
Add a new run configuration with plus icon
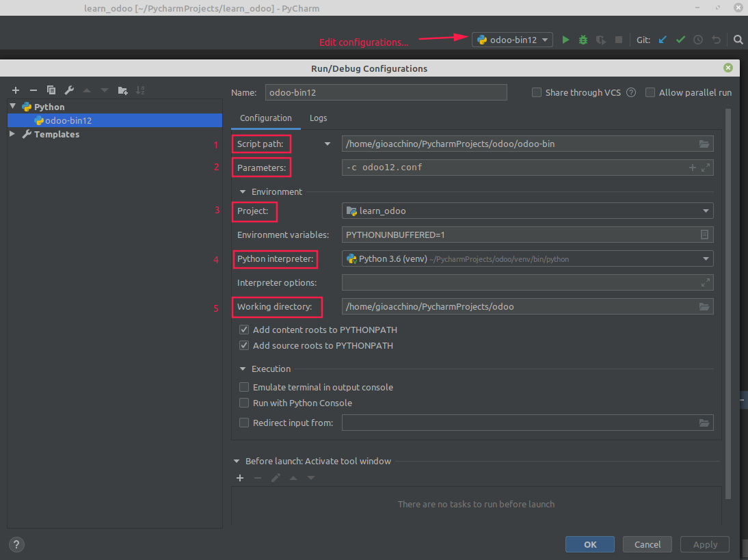(15, 90)
